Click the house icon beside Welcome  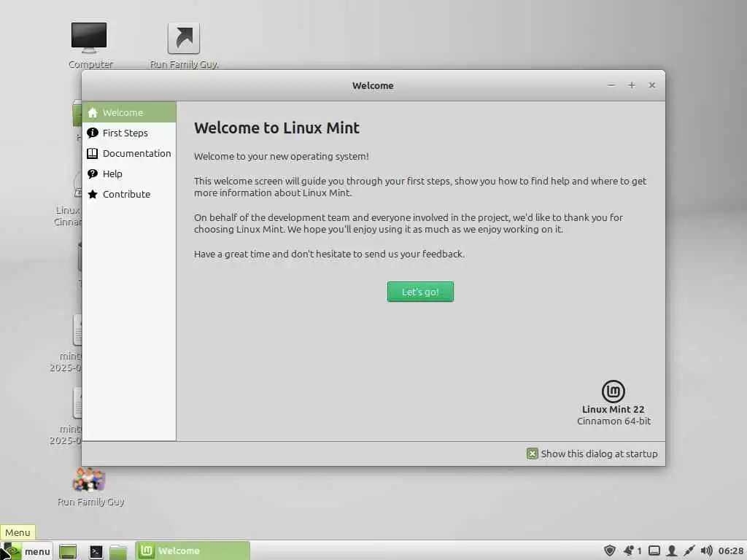point(93,112)
